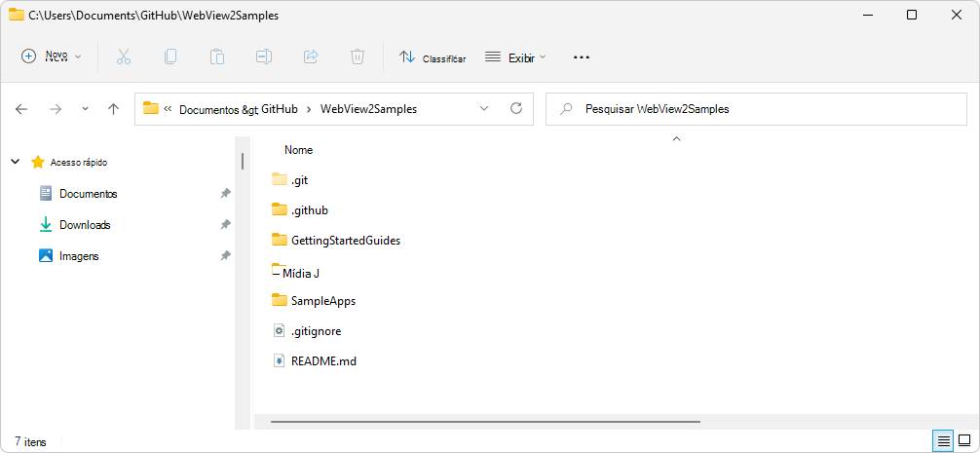Viewport: 980px width, 453px height.
Task: Select Documentos in the address path
Action: click(208, 109)
